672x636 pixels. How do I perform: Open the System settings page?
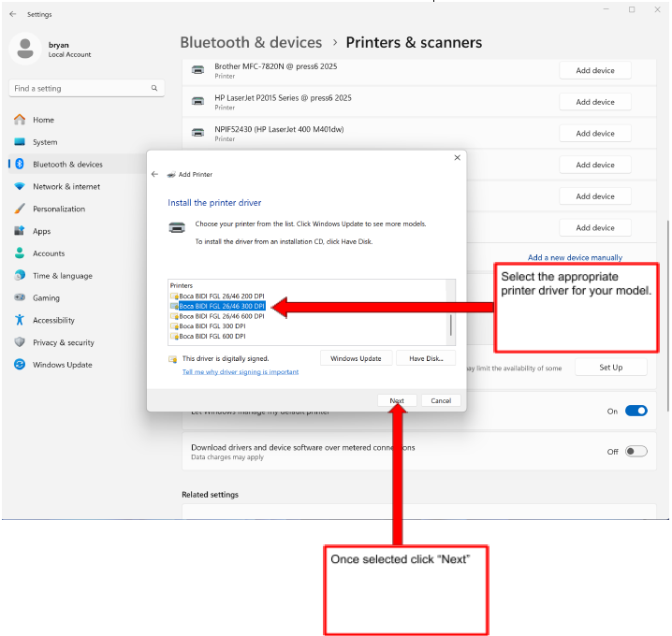[45, 142]
